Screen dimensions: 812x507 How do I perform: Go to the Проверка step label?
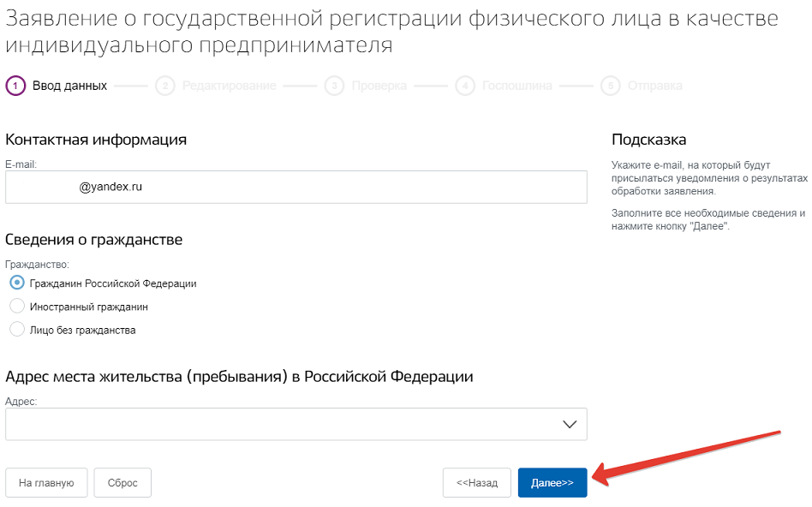click(379, 86)
